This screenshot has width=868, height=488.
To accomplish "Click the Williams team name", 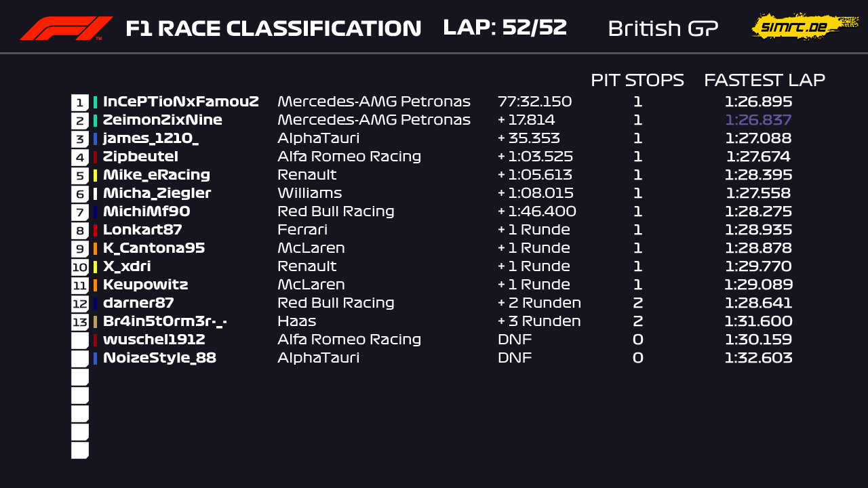I will tap(309, 193).
